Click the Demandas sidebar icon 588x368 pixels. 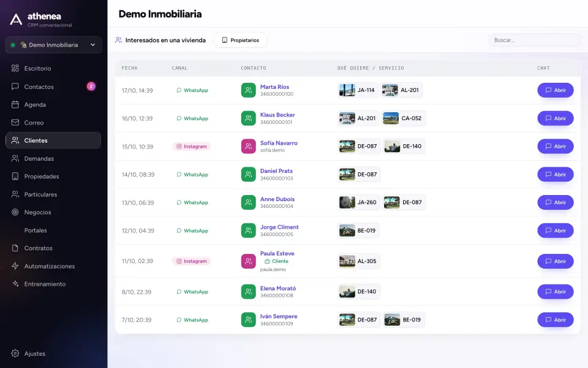click(15, 158)
